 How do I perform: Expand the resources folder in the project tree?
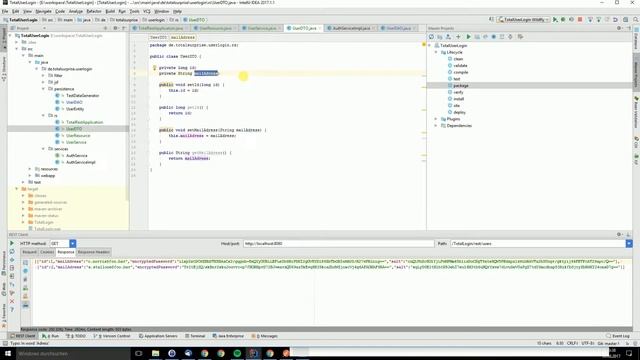pyautogui.click(x=30, y=169)
